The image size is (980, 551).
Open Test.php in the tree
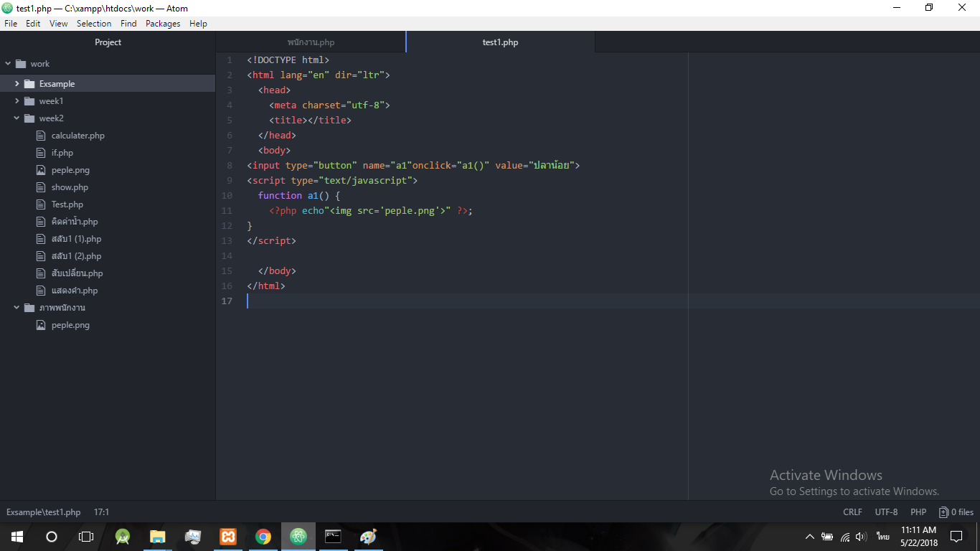point(67,204)
